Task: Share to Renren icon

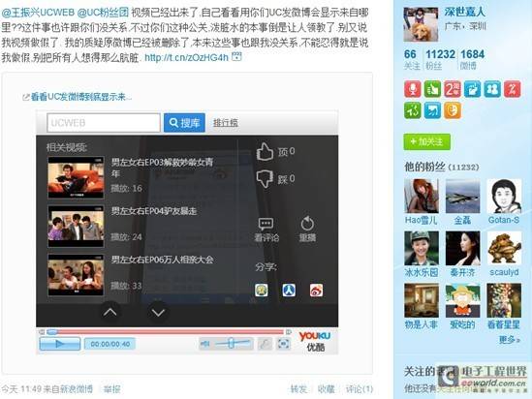Action: (289, 291)
